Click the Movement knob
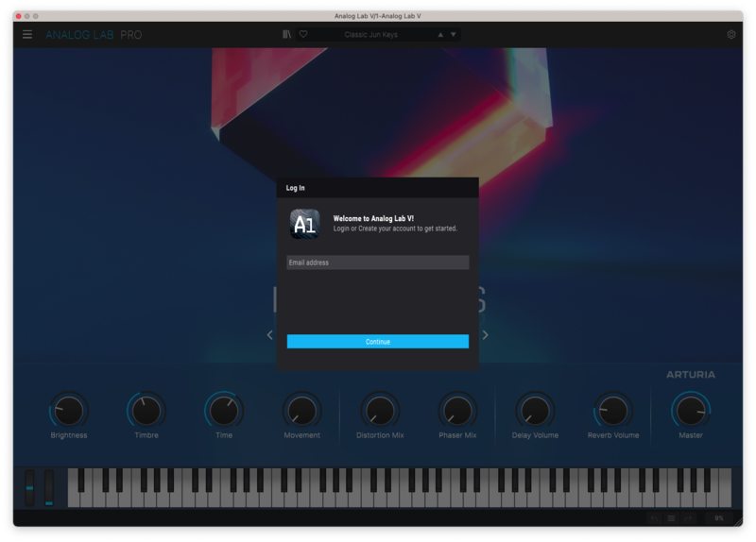The width and height of the screenshot is (756, 542). pos(301,411)
